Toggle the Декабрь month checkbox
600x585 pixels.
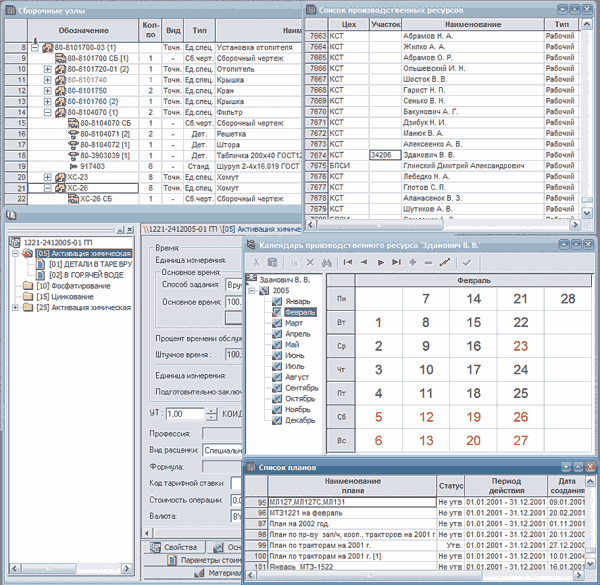tap(277, 420)
